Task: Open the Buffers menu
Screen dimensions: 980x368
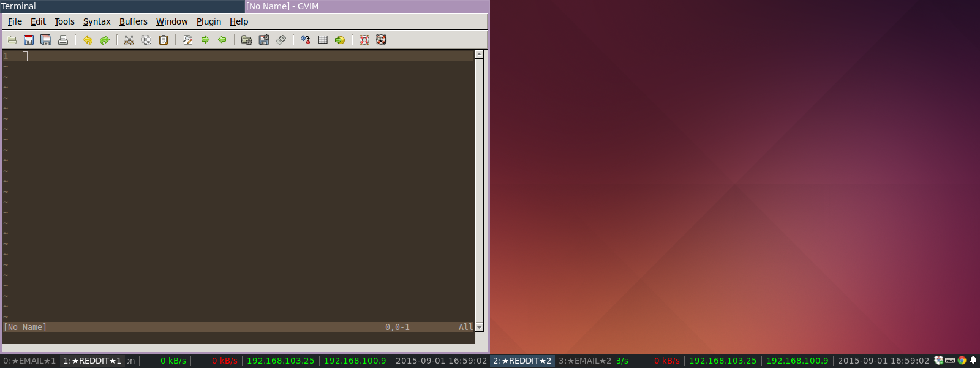Action: [x=134, y=21]
